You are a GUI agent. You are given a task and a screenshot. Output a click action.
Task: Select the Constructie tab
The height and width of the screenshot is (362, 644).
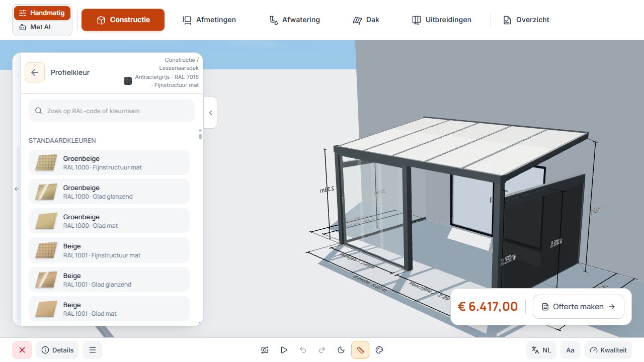123,20
